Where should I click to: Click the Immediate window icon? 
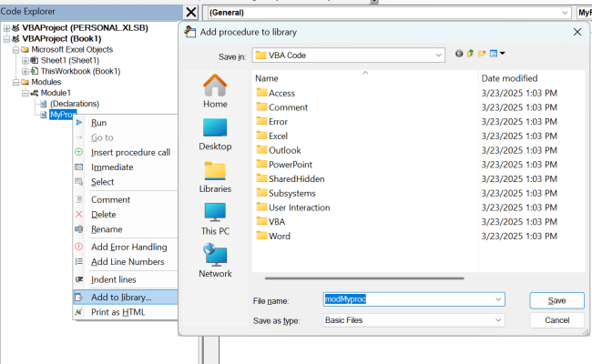click(79, 167)
